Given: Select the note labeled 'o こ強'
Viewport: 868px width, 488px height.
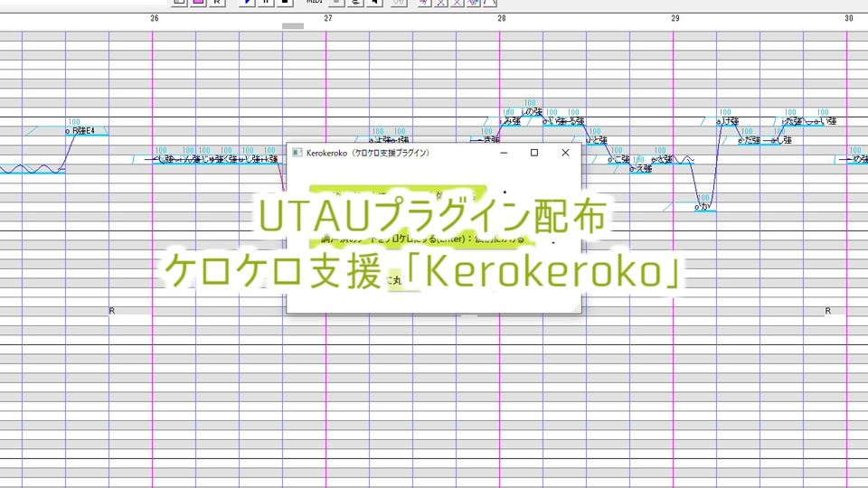Looking at the screenshot, I should tap(618, 159).
